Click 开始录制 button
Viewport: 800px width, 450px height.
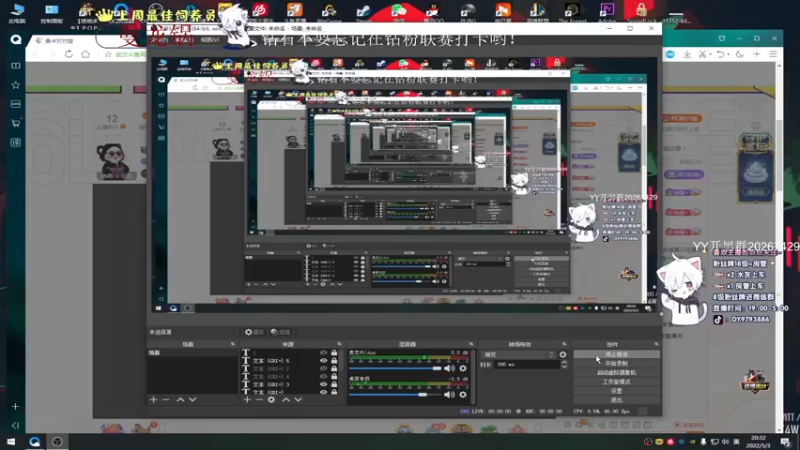[616, 363]
